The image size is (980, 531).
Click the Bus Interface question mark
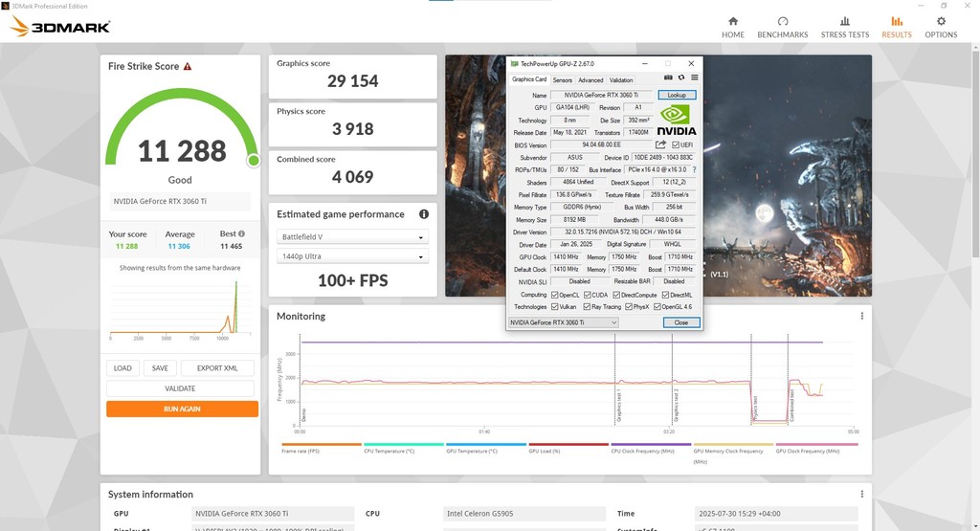point(694,170)
